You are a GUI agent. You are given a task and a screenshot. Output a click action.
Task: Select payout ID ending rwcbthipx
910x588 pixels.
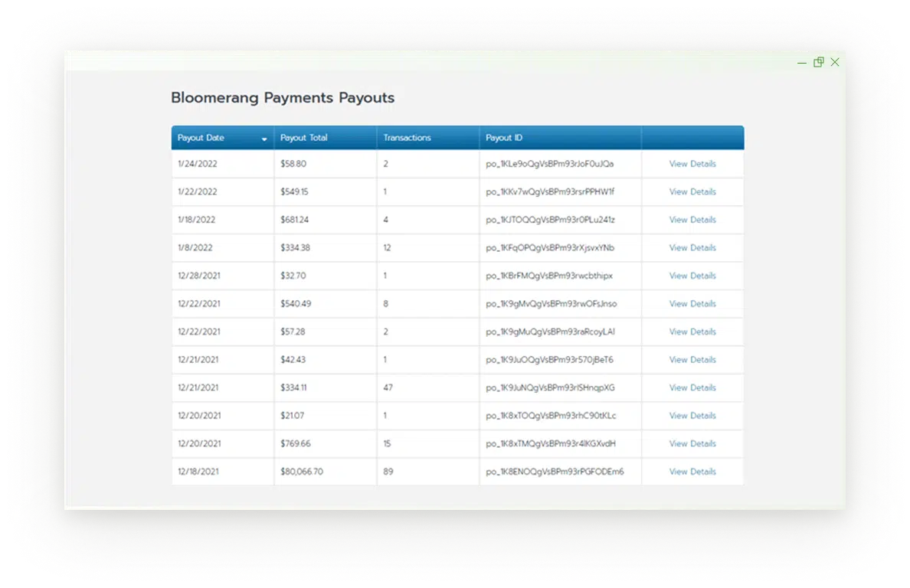click(549, 276)
